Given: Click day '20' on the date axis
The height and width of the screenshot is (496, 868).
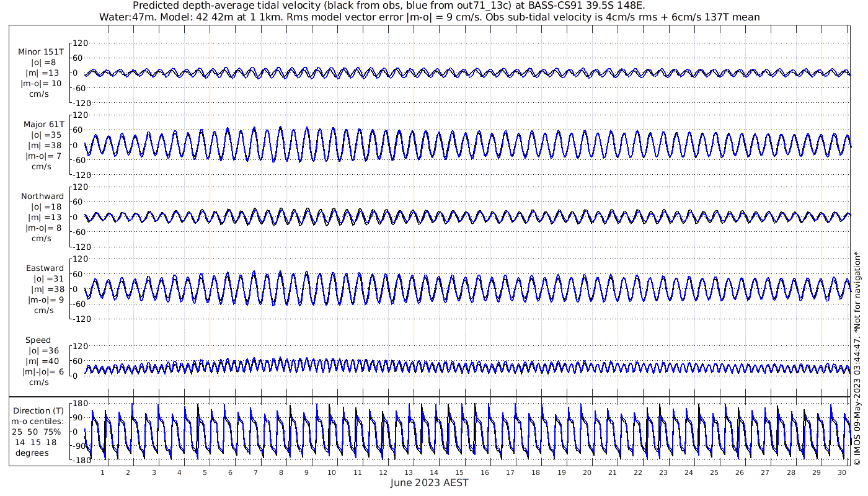Looking at the screenshot, I should pyautogui.click(x=587, y=472).
